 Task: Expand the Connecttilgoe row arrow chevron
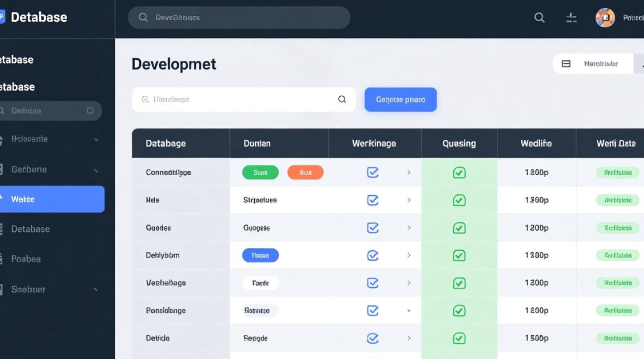tap(409, 172)
